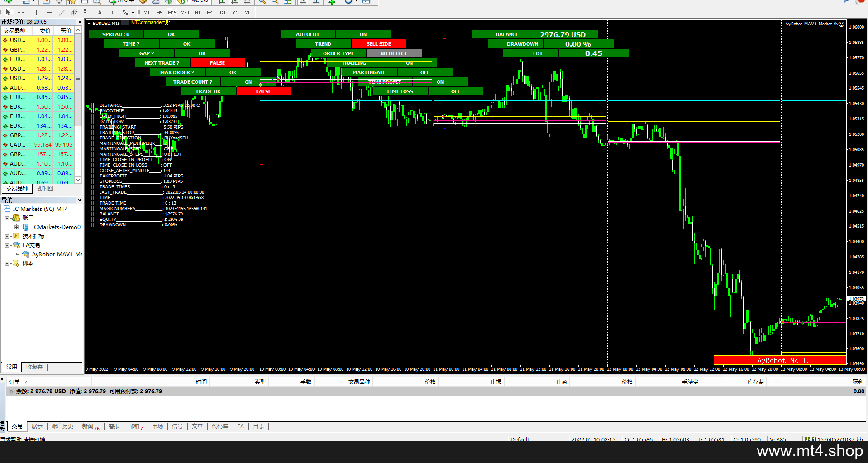Close the Terminal panel
Viewport: 868px width, 463px height.
pyautogui.click(x=2, y=379)
